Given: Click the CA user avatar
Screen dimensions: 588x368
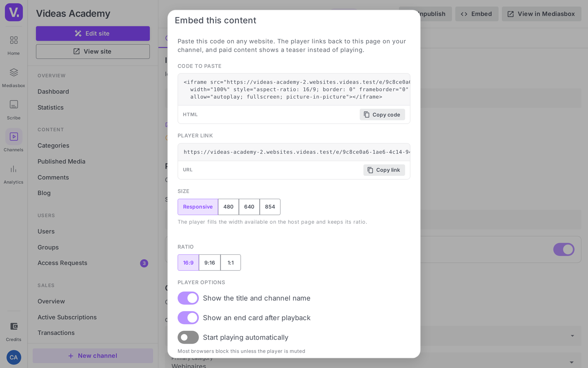Looking at the screenshot, I should [x=14, y=357].
